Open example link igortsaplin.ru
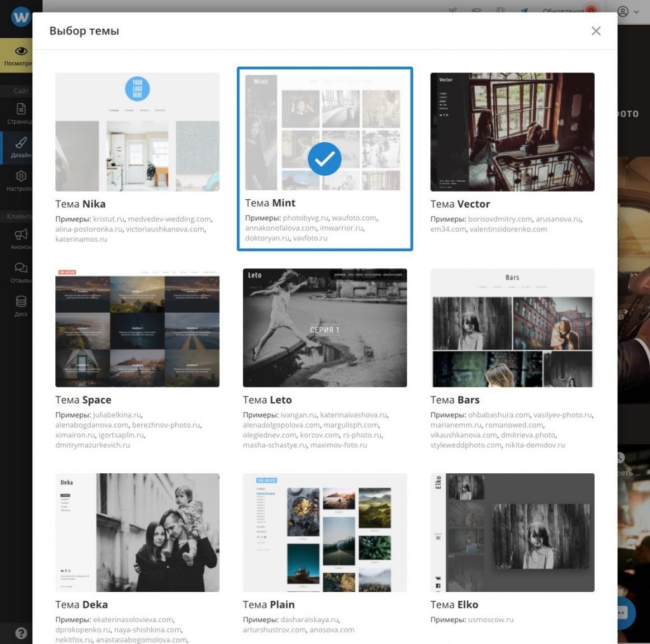 [121, 435]
